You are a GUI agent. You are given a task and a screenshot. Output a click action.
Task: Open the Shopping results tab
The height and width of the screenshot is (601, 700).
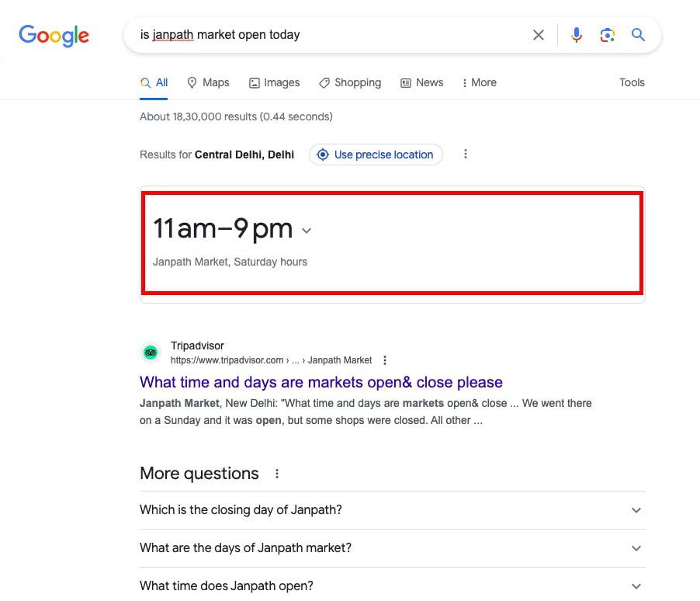pyautogui.click(x=350, y=83)
